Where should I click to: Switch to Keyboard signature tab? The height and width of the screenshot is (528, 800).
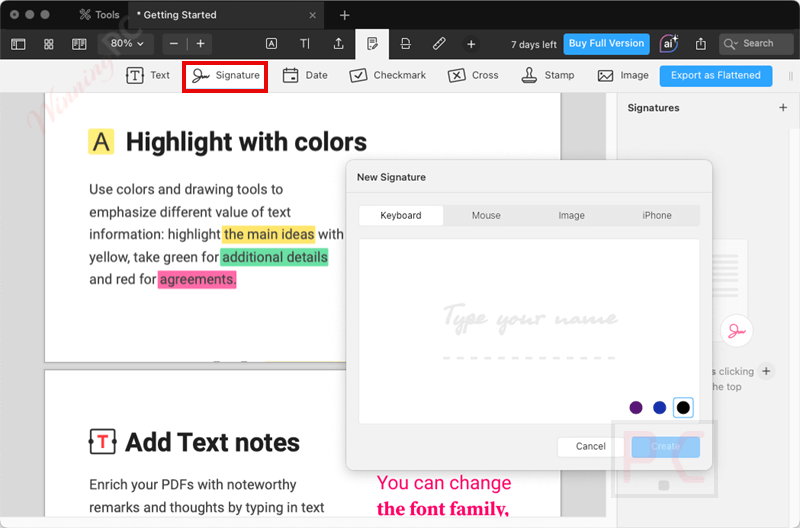point(401,215)
